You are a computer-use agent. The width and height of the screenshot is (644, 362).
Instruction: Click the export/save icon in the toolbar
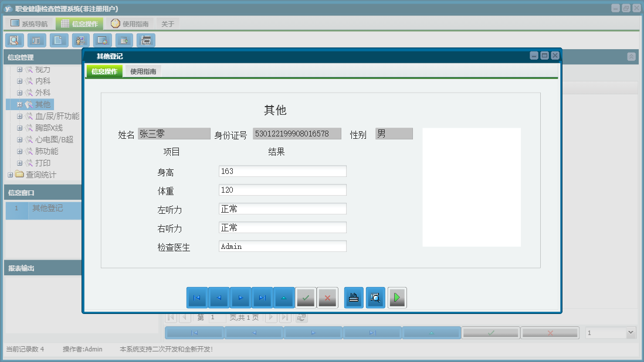pyautogui.click(x=123, y=40)
